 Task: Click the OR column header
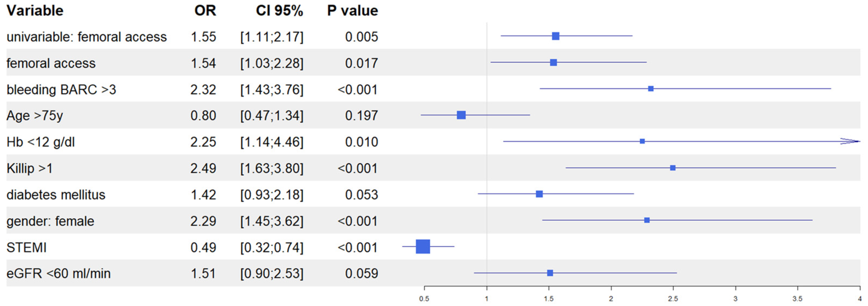[205, 11]
